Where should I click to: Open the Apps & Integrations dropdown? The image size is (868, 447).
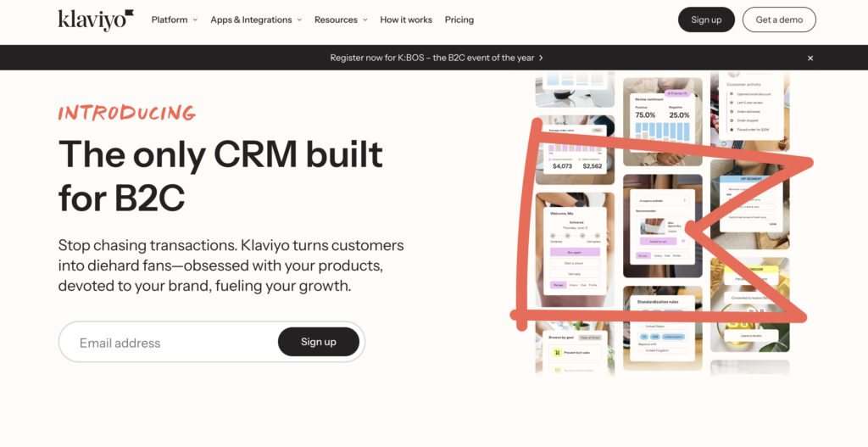(256, 20)
